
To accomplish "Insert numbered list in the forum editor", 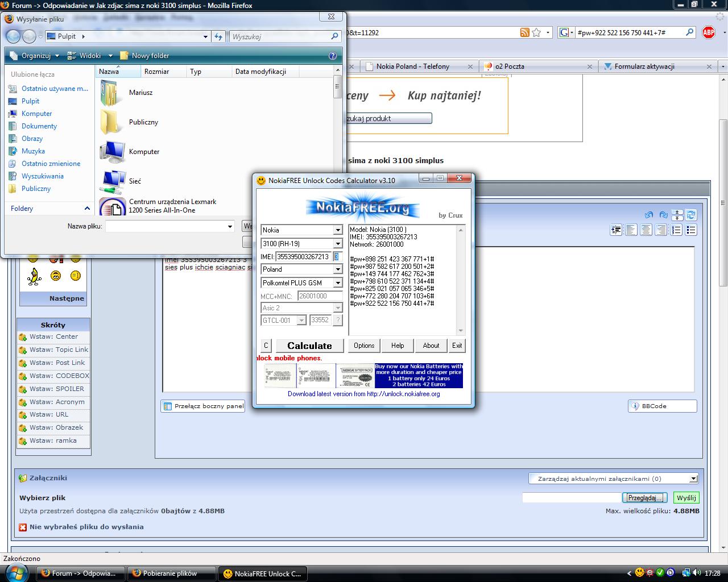I will pyautogui.click(x=676, y=230).
